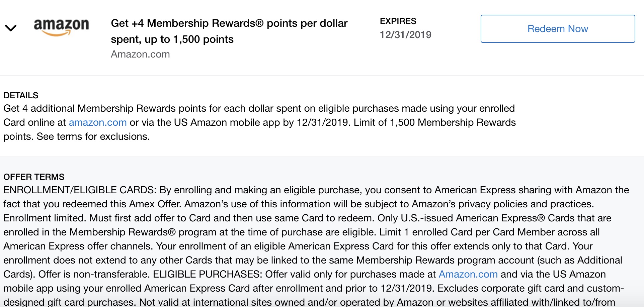Click the 'Enrollment limited.' sentence
The height and width of the screenshot is (307, 644).
click(x=45, y=218)
